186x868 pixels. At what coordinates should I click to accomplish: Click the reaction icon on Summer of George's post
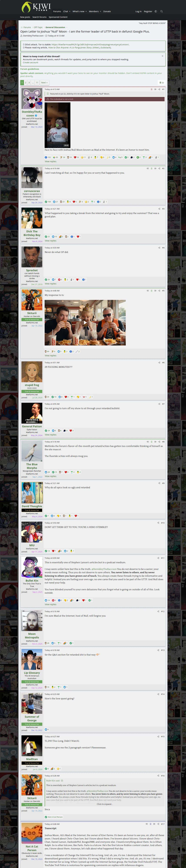point(46,730)
